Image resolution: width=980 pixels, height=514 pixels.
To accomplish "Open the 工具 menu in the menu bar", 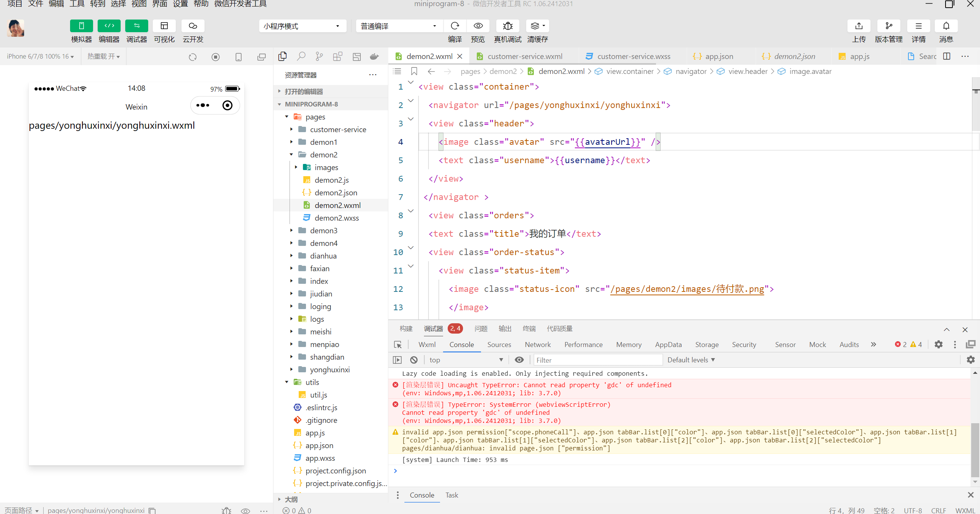I will point(77,4).
